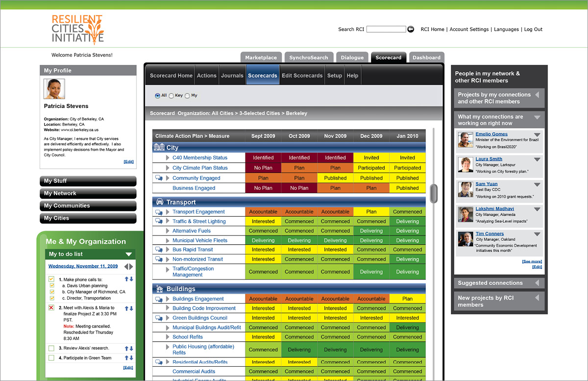Select the Key radio button
588x381 pixels.
coord(171,96)
